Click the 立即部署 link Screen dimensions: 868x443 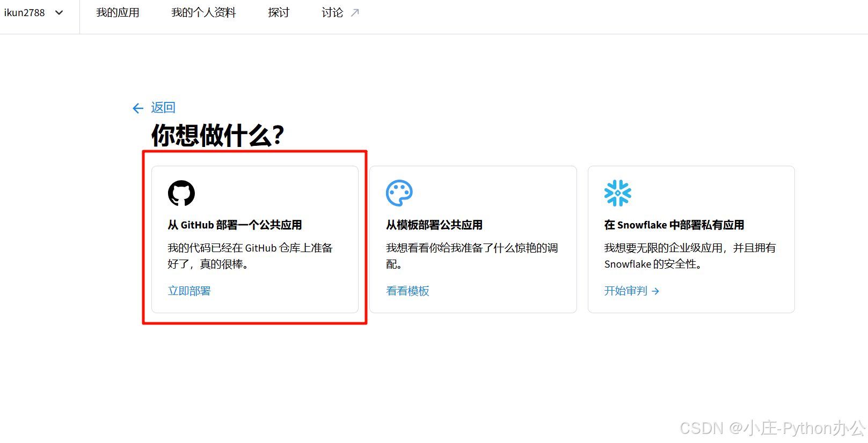pyautogui.click(x=189, y=291)
